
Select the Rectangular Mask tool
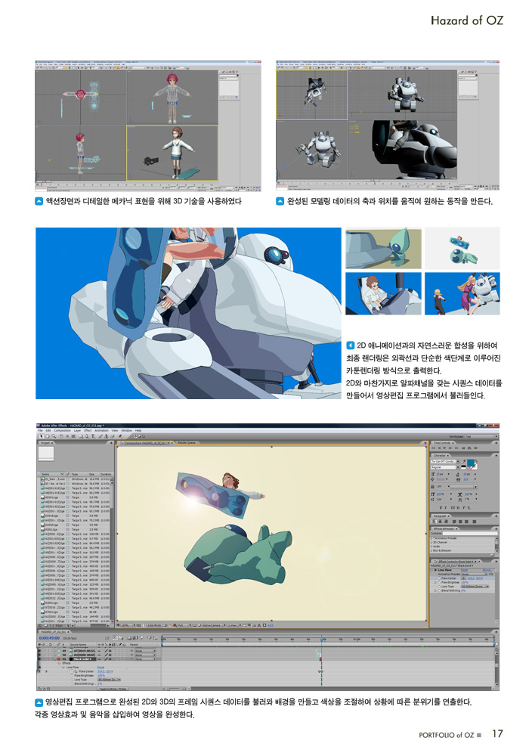(81, 436)
